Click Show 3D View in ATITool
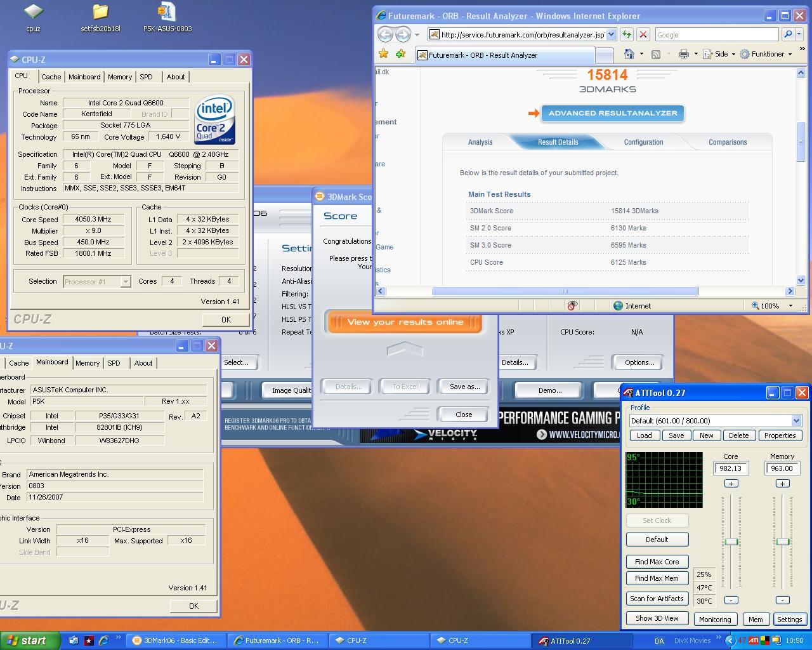 [x=657, y=618]
